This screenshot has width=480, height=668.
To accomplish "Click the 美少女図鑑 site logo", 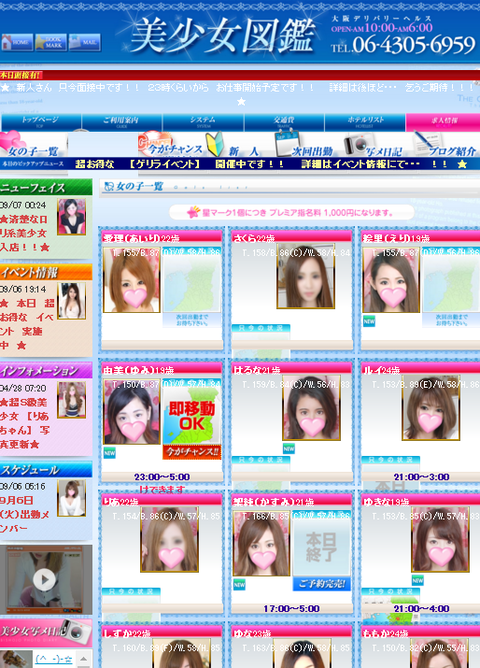I will coord(224,36).
